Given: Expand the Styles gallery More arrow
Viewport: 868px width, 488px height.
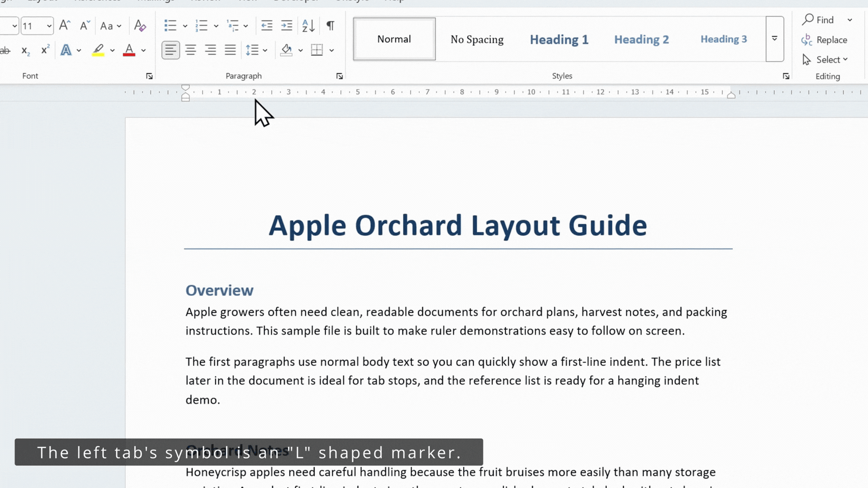Looking at the screenshot, I should tap(774, 39).
